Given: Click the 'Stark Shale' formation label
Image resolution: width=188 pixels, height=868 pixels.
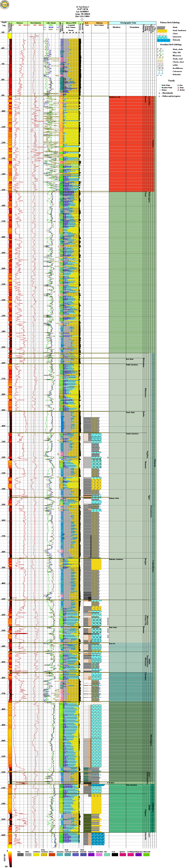Looking at the screenshot, I should [x=113, y=627].
